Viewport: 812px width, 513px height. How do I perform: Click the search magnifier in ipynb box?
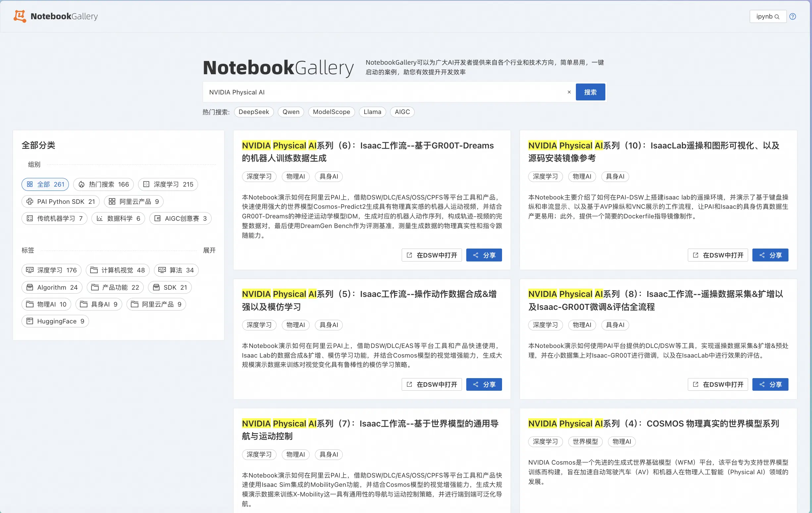click(777, 17)
